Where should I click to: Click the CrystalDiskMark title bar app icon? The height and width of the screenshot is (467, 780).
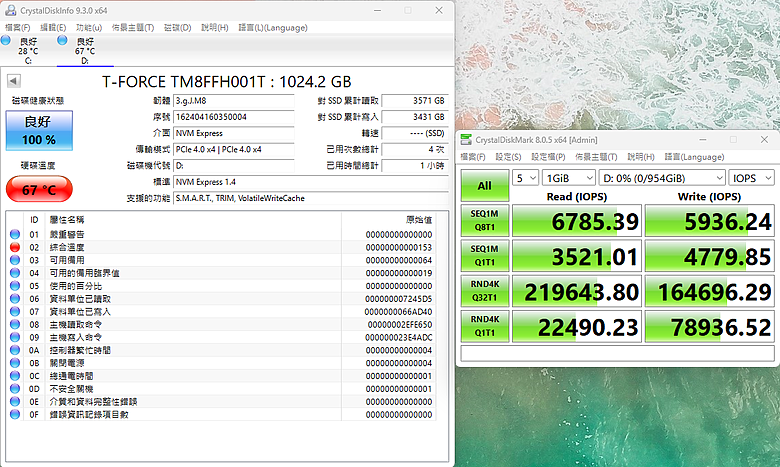click(466, 140)
